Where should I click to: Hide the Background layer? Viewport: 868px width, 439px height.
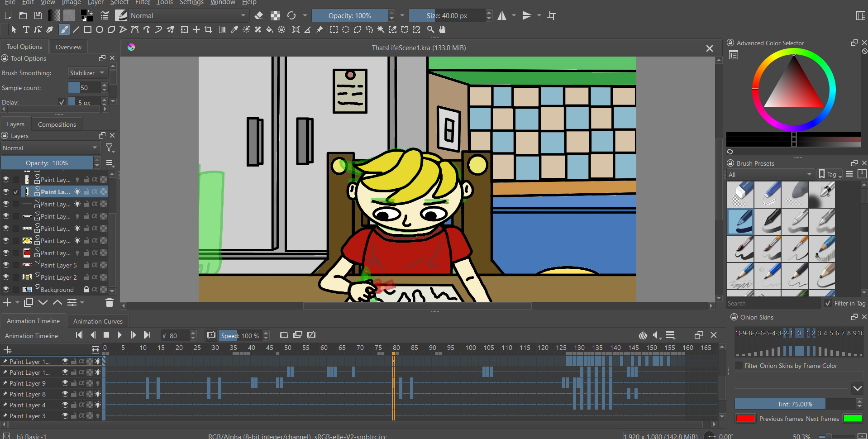point(6,290)
